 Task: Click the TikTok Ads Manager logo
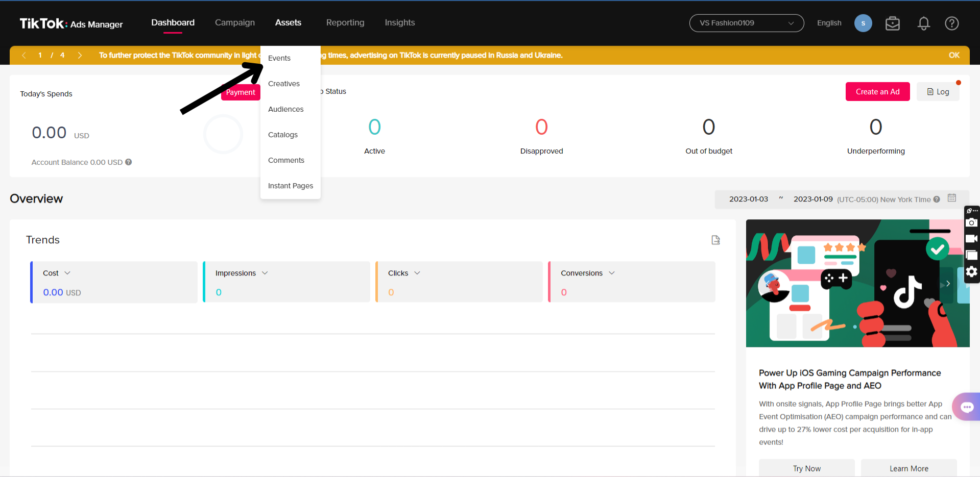point(71,23)
